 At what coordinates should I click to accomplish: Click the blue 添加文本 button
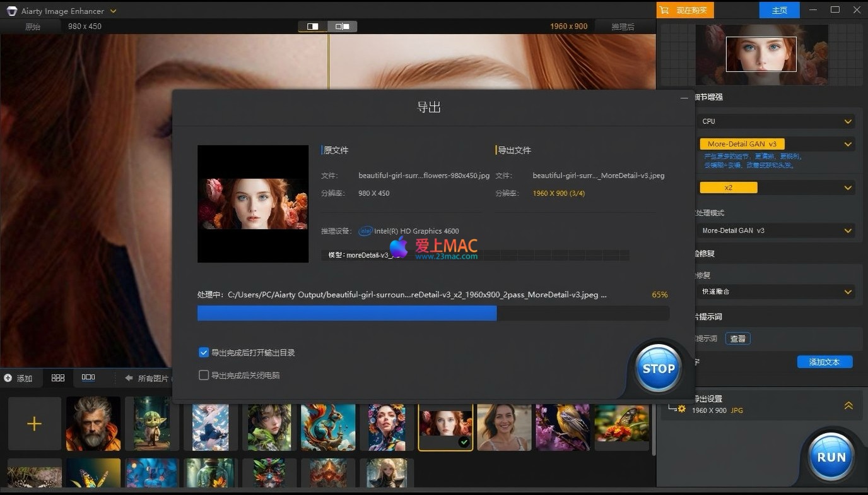tap(824, 362)
